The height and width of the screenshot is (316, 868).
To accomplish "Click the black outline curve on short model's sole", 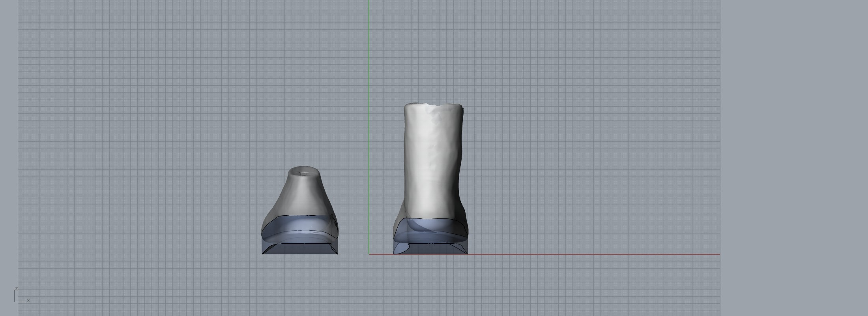I will click(300, 216).
